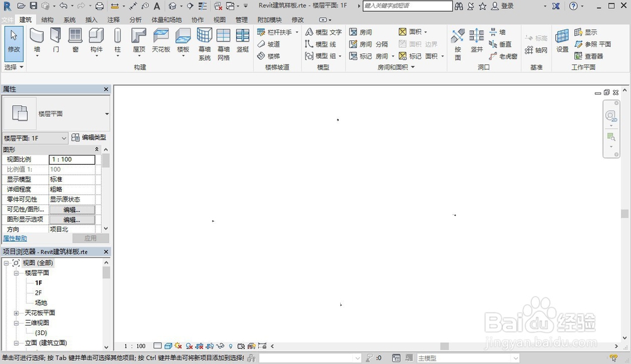Select the 窗 (Window) tool
This screenshot has height=364, width=631.
click(75, 40)
